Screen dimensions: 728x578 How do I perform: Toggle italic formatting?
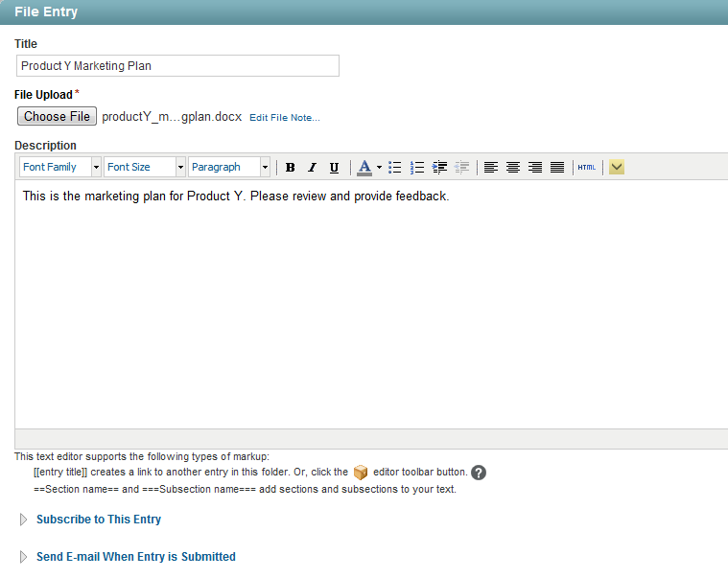(312, 168)
